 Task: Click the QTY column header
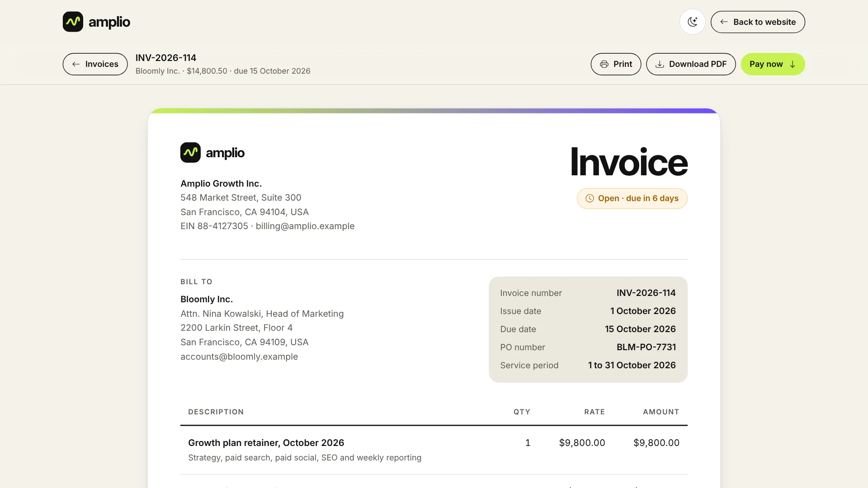[x=522, y=412]
